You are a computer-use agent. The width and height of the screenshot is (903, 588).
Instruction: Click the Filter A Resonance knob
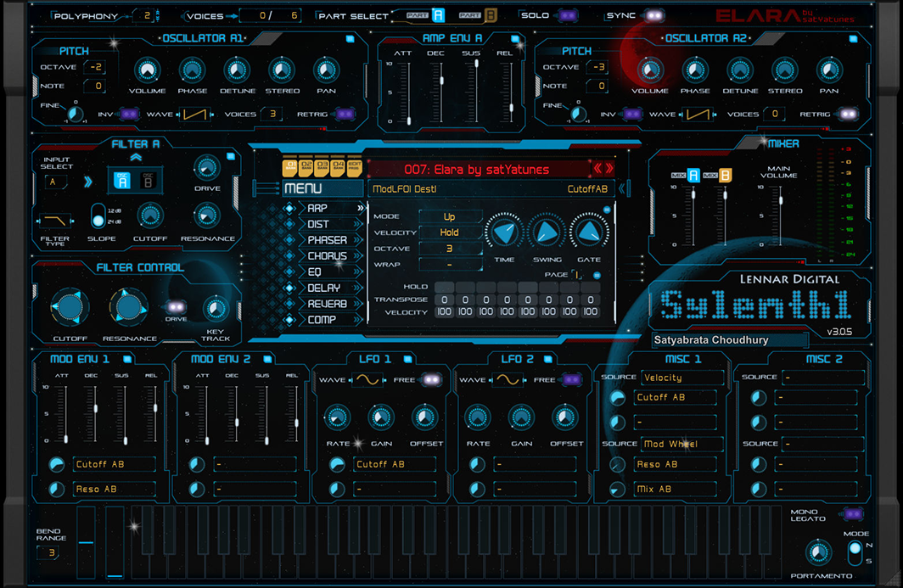(x=207, y=216)
